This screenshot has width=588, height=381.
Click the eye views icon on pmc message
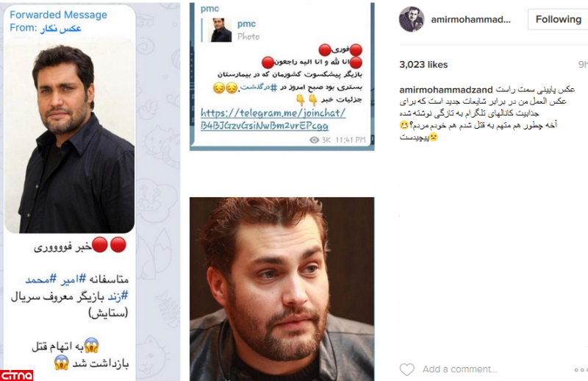(315, 140)
